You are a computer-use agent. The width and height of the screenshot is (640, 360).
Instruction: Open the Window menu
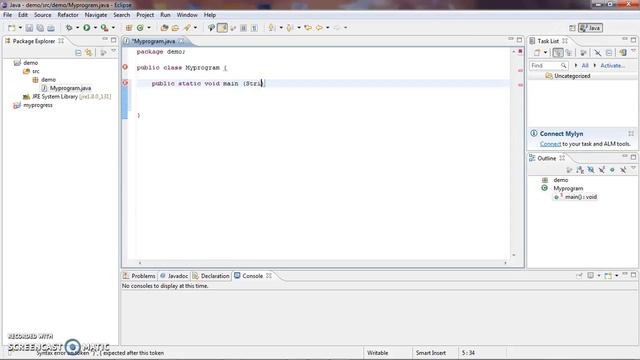[187, 15]
